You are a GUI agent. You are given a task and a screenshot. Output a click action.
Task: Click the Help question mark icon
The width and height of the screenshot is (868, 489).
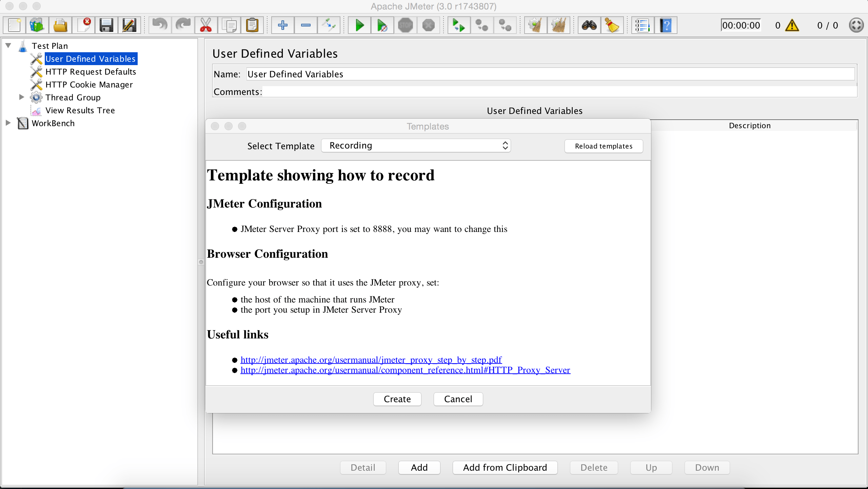point(666,25)
